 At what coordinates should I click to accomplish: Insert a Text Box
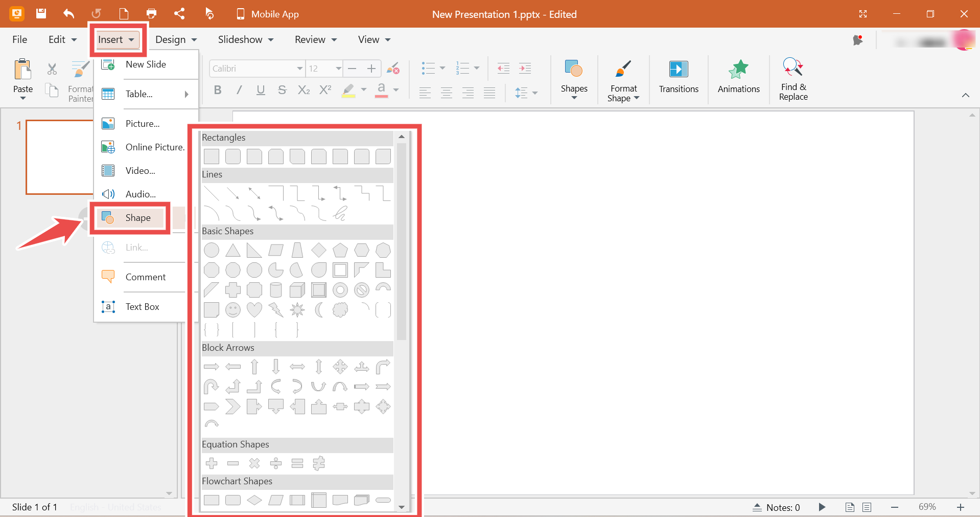click(x=143, y=307)
